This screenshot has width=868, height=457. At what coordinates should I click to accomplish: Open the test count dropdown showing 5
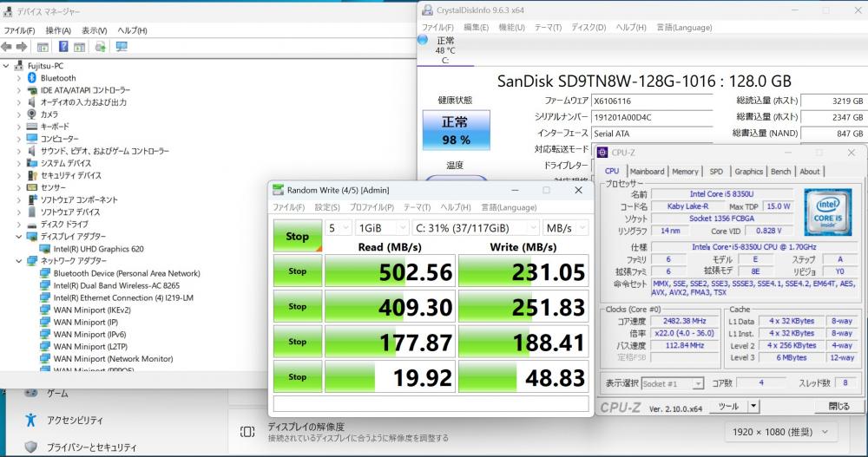click(x=339, y=228)
